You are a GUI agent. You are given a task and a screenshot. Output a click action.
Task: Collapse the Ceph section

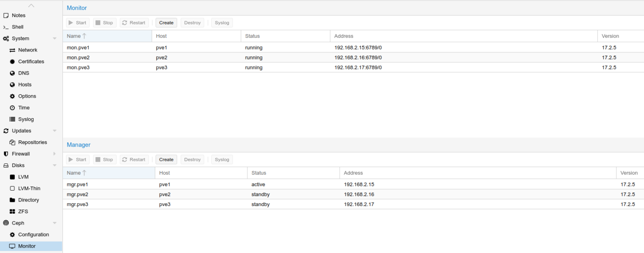[x=55, y=223]
